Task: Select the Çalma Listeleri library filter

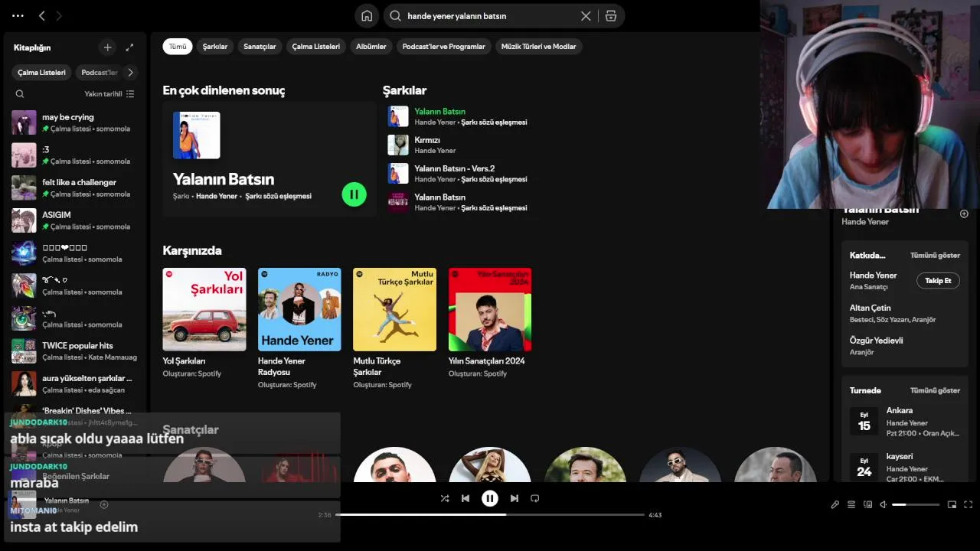Action: tap(41, 73)
